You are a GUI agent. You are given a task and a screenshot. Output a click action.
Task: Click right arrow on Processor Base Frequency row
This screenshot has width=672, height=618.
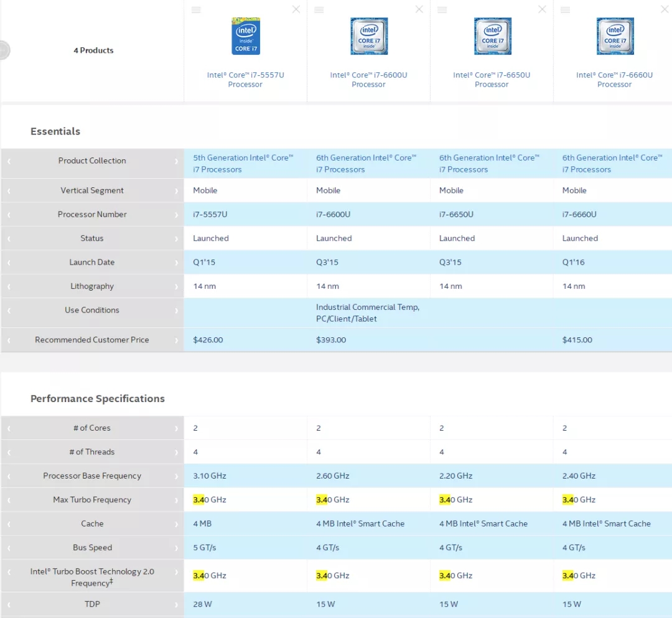point(176,477)
